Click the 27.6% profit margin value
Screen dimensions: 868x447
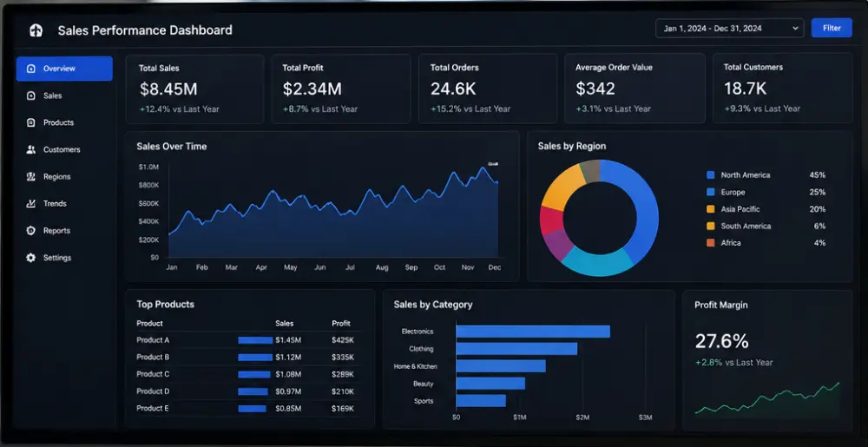[722, 341]
